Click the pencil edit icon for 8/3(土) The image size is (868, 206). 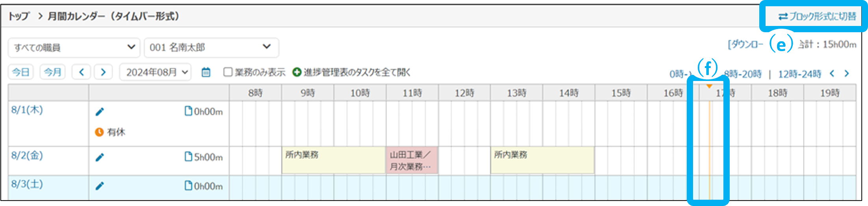pos(100,186)
